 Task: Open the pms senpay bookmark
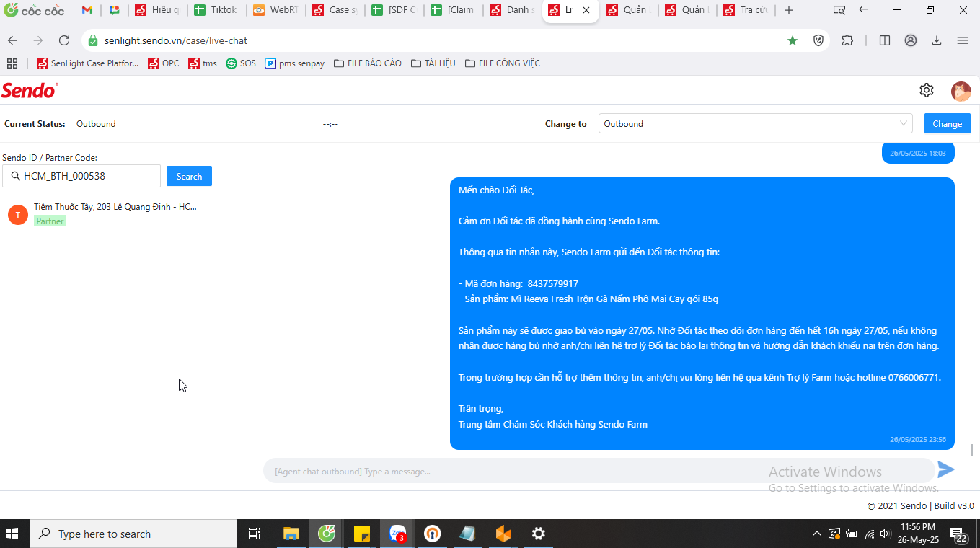coord(295,63)
